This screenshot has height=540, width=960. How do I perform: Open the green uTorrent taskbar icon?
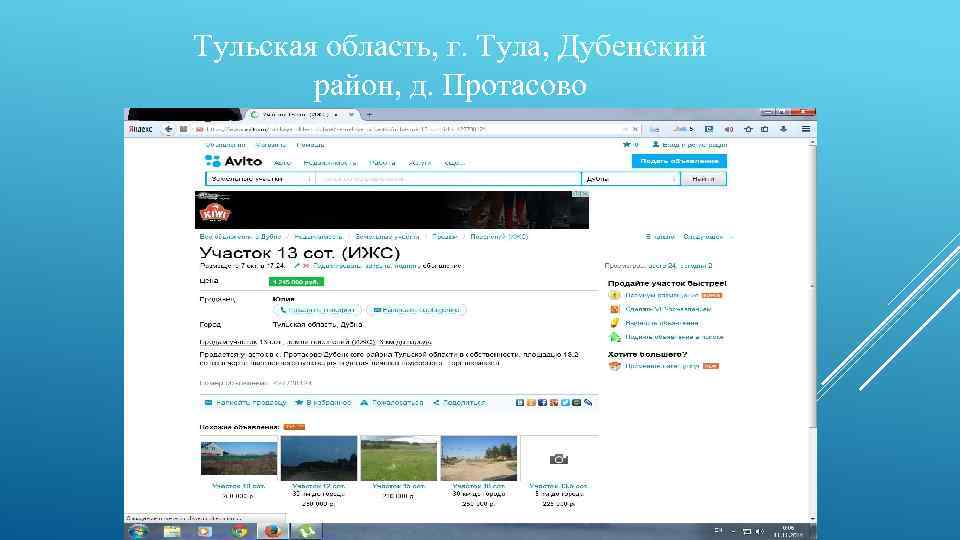(306, 531)
